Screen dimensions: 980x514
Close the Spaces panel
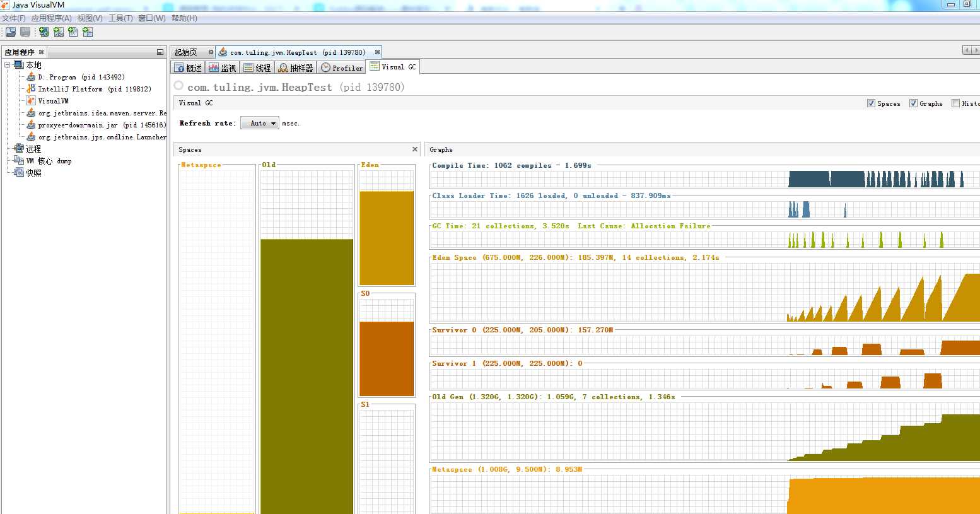415,149
